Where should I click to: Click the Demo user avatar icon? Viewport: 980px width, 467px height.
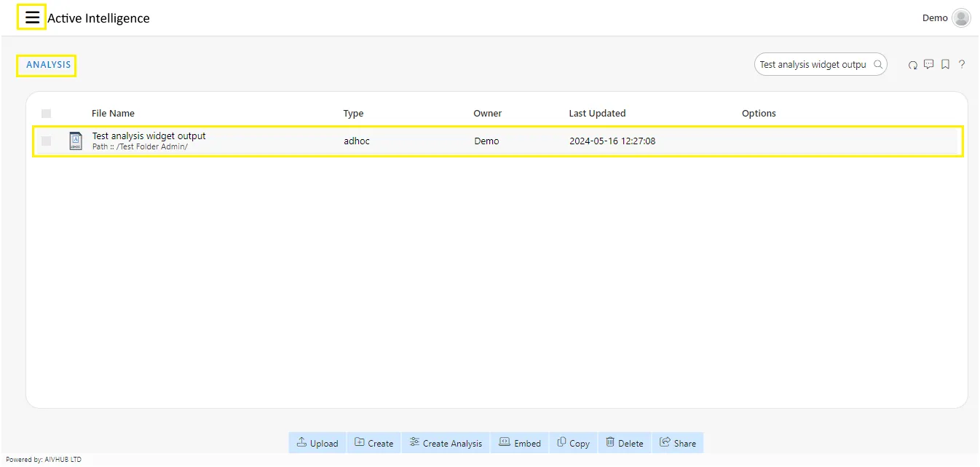(x=961, y=18)
